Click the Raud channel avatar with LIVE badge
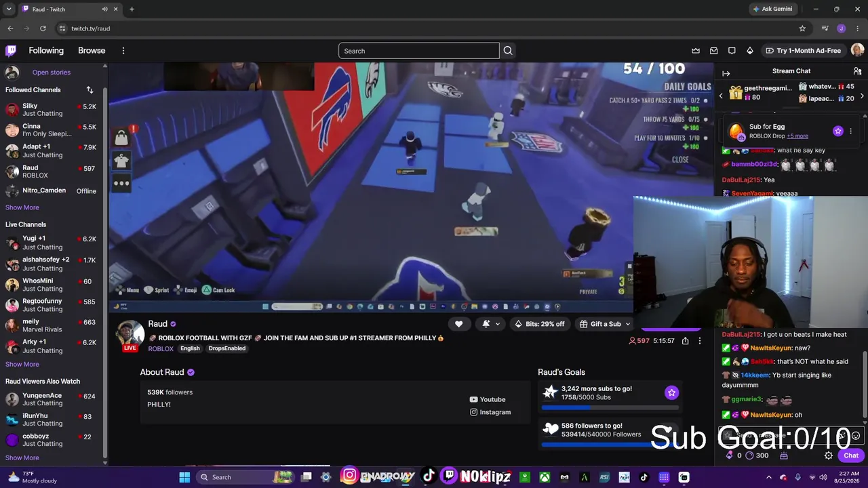This screenshot has height=488, width=868. 130,335
